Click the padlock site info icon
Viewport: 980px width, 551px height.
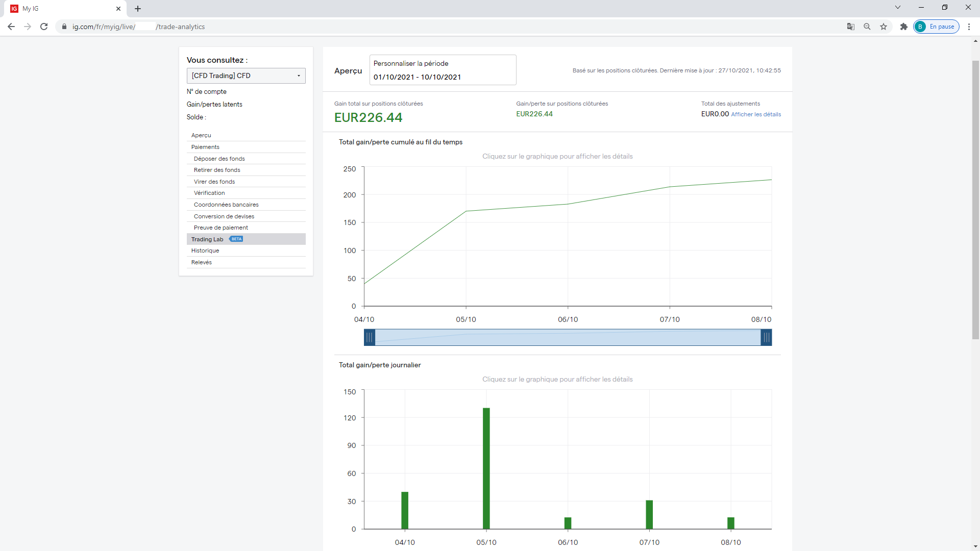click(64, 27)
